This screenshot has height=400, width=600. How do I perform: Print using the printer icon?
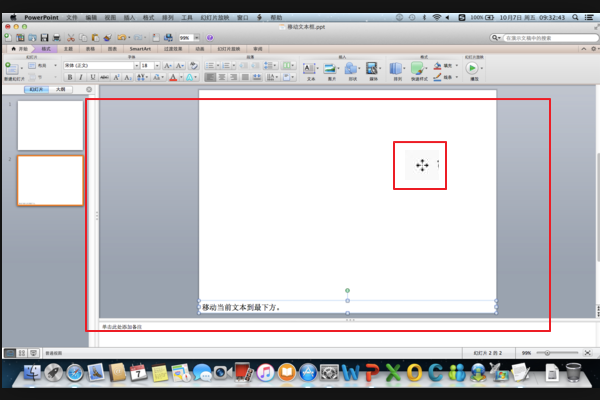coord(57,38)
